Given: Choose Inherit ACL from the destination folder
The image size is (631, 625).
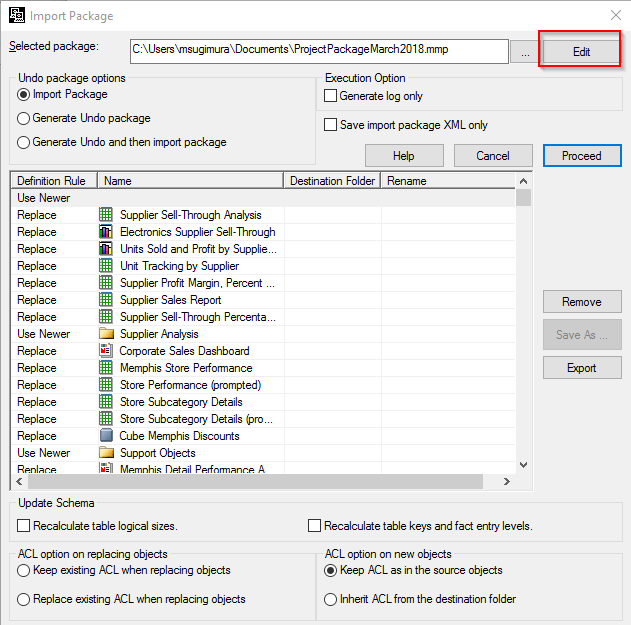Looking at the screenshot, I should [x=331, y=600].
